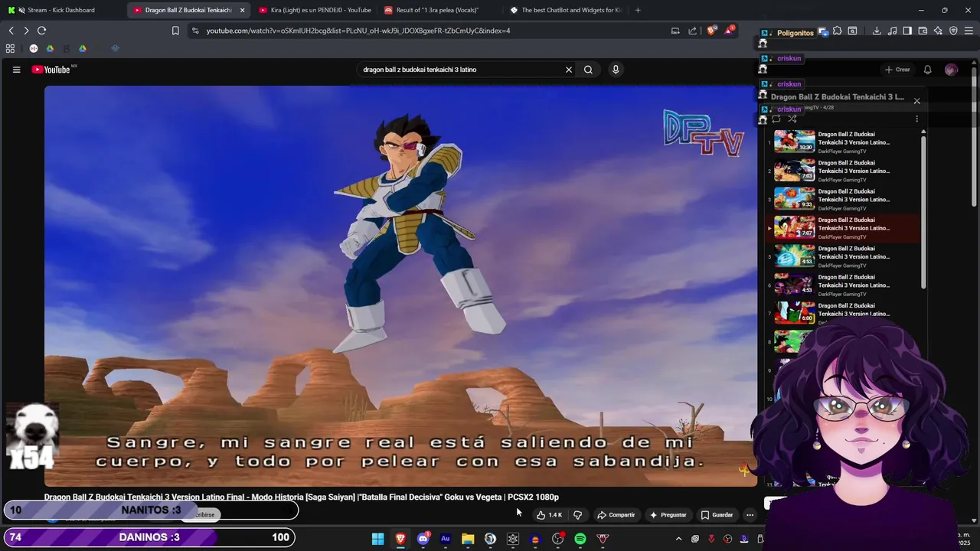Open OBS Studio from the taskbar
The width and height of the screenshot is (980, 551).
point(558,539)
